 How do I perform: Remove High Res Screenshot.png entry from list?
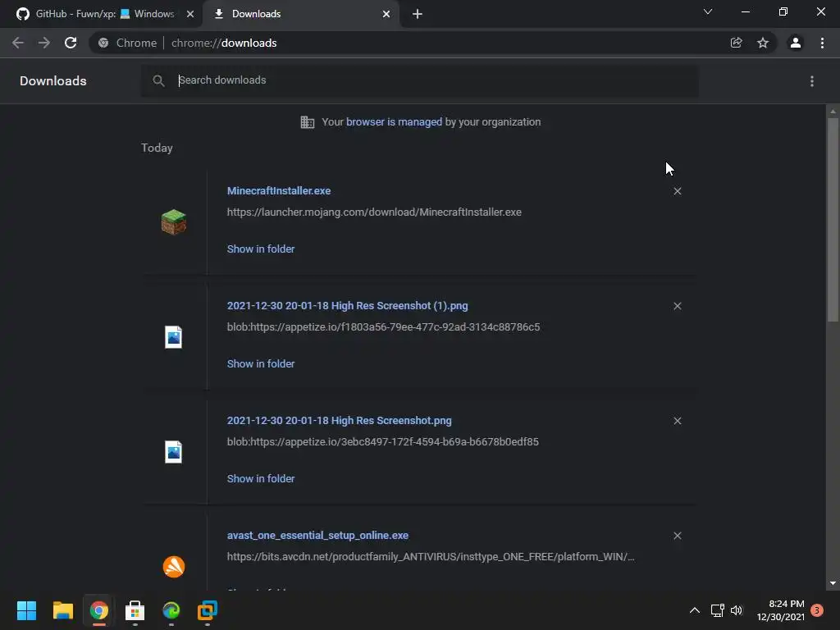[677, 421]
